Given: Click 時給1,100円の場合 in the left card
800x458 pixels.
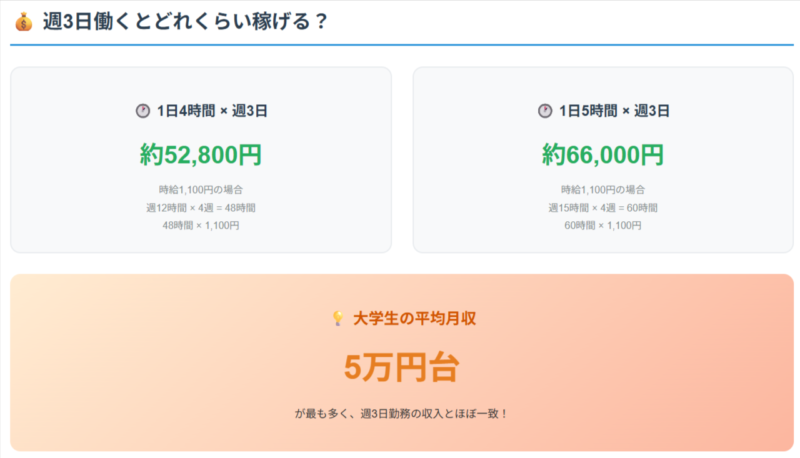Looking at the screenshot, I should coord(201,190).
